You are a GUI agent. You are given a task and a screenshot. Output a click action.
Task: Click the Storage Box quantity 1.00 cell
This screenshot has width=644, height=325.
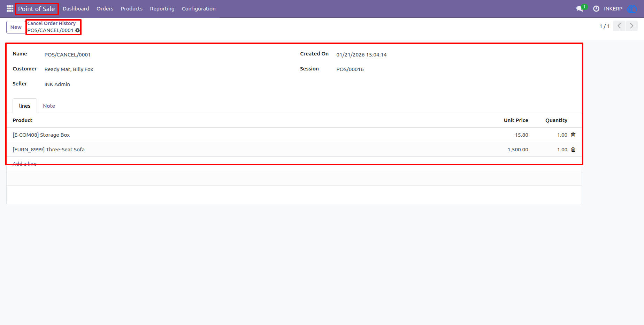[x=562, y=135]
